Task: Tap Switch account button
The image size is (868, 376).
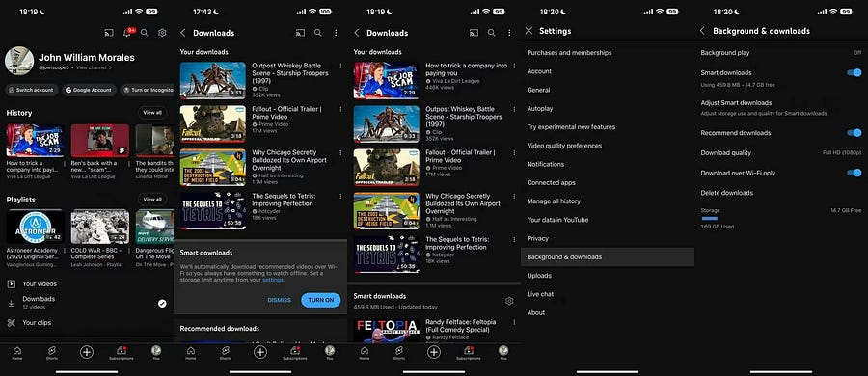Action: tap(32, 90)
